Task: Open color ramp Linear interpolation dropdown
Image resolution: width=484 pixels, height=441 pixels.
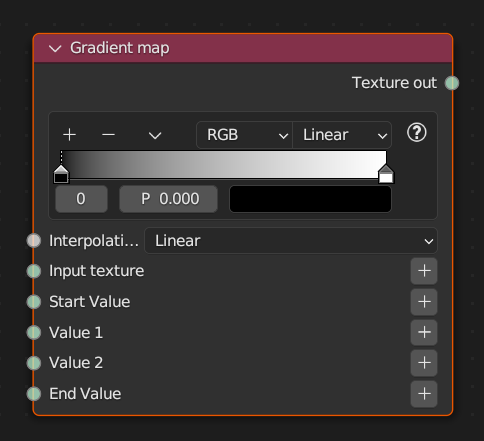Action: (x=342, y=135)
